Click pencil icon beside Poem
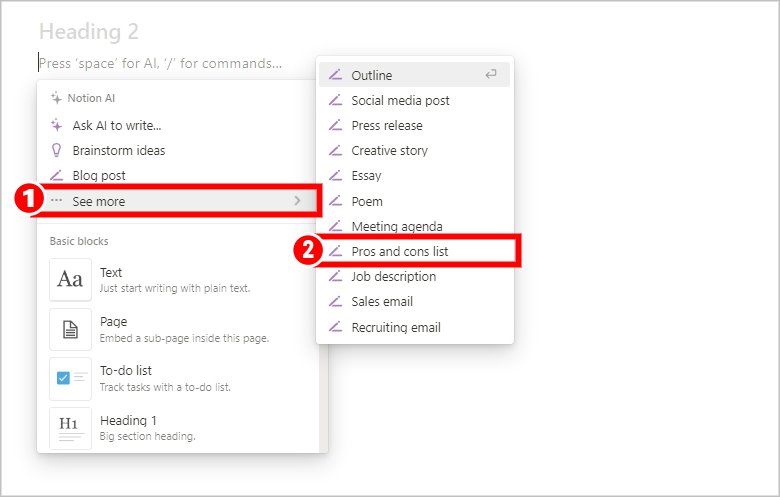Screen dimensions: 780x497 click(x=335, y=200)
